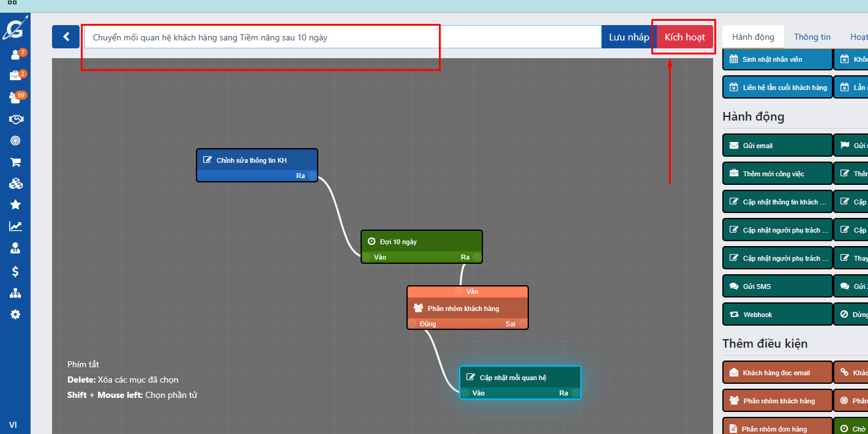
Task: Open the org chart sidebar icon
Action: point(15,293)
